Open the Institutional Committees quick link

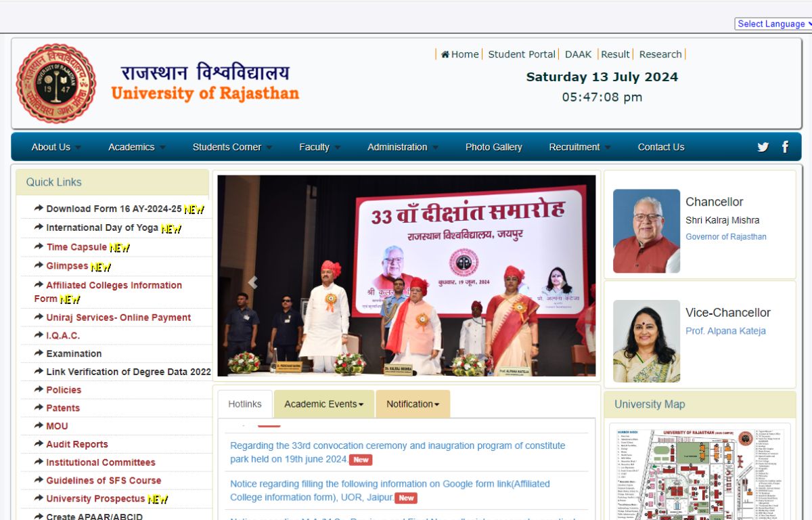pyautogui.click(x=101, y=462)
